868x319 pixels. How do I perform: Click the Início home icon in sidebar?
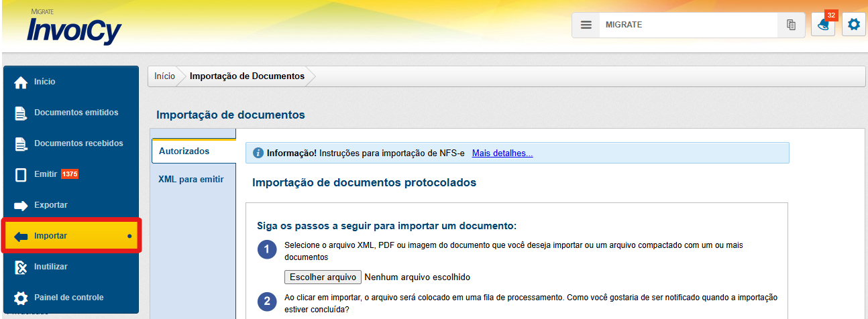click(21, 82)
